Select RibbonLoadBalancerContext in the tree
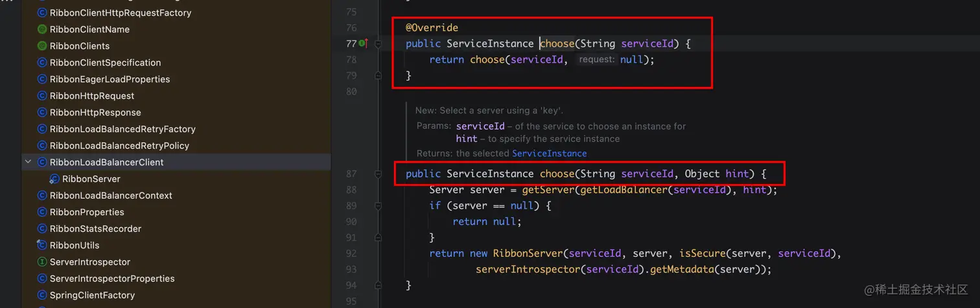 point(111,195)
